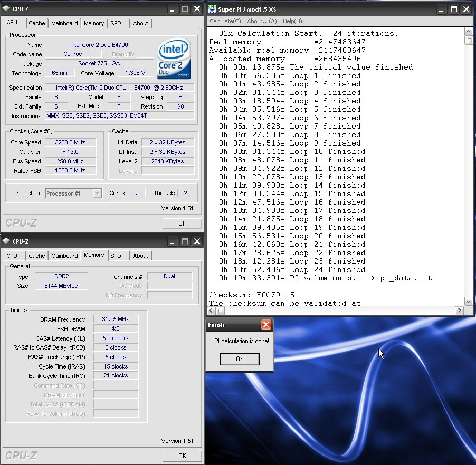Screen dimensions: 476x465
Task: Click the Technology value 65 nm
Action: [60, 73]
